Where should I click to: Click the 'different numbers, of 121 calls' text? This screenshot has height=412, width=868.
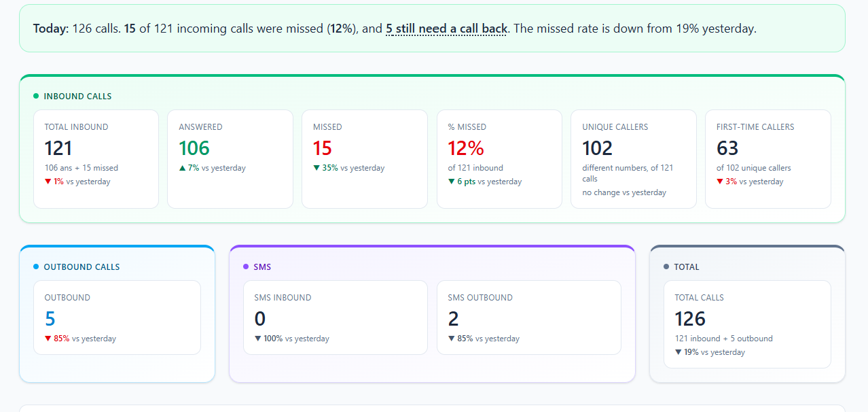tap(628, 173)
